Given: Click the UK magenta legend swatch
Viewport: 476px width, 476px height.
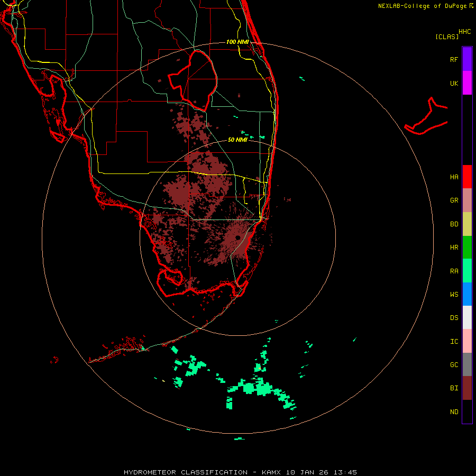Looking at the screenshot, I should click(467, 83).
